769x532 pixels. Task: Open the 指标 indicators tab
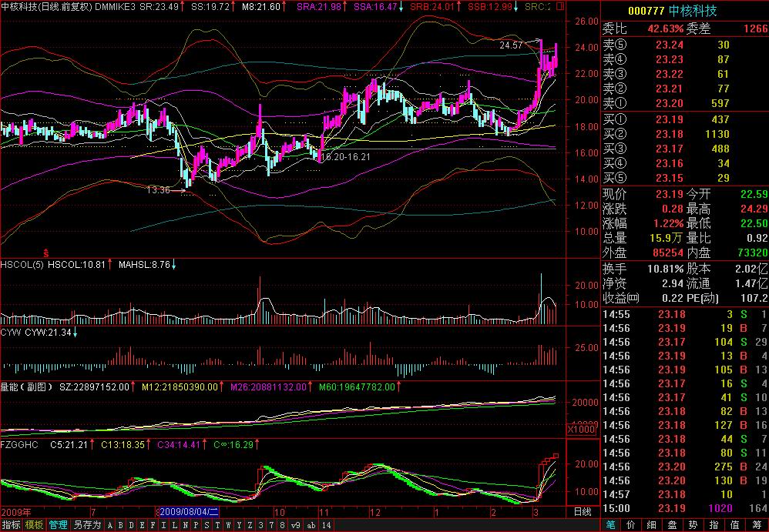11,525
